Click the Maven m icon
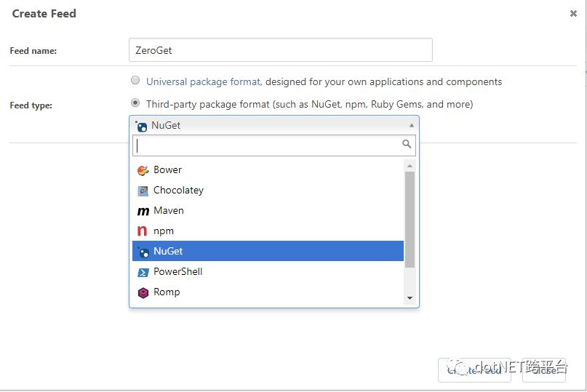This screenshot has height=392, width=587. 143,211
